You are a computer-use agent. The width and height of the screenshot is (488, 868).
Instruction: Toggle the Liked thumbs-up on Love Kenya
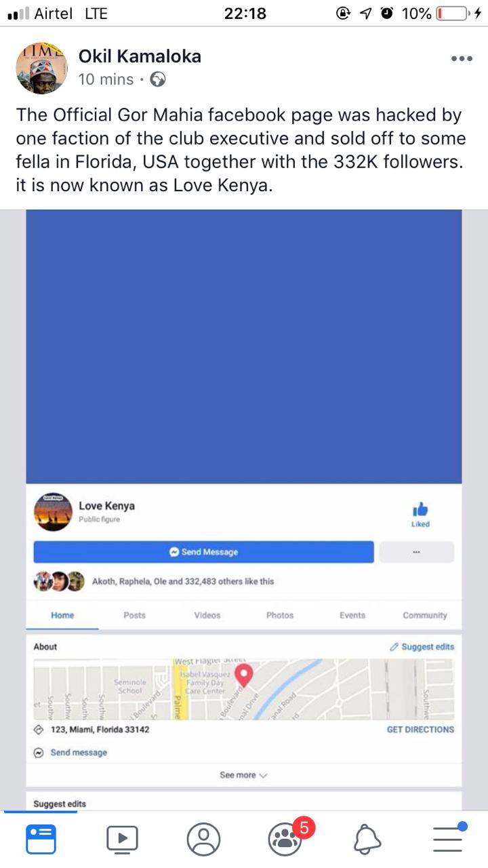pos(420,515)
